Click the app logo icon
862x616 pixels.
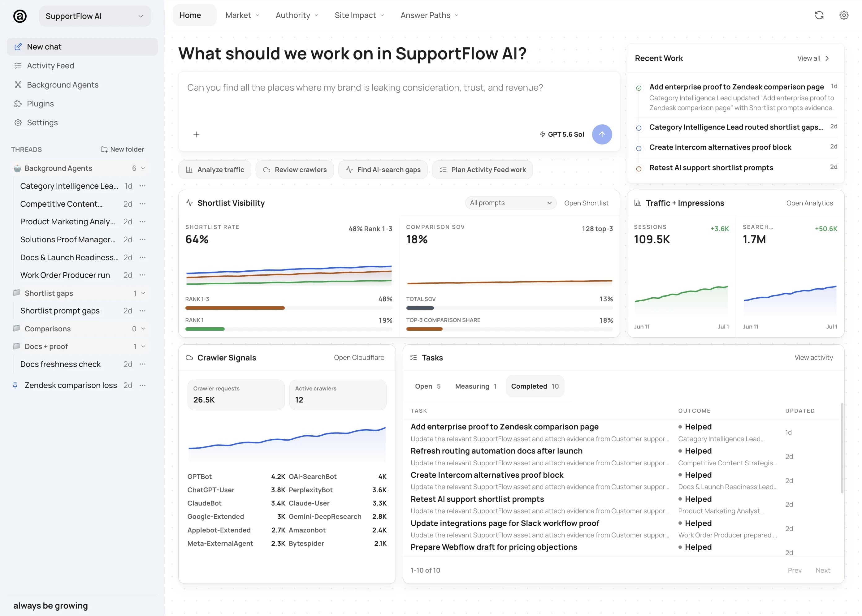20,16
